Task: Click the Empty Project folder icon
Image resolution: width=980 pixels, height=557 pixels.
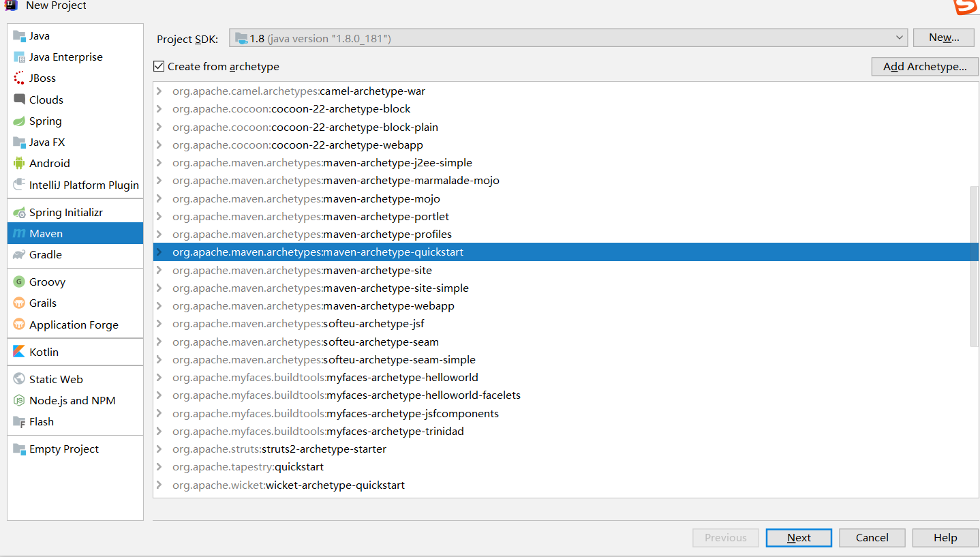Action: pos(19,449)
